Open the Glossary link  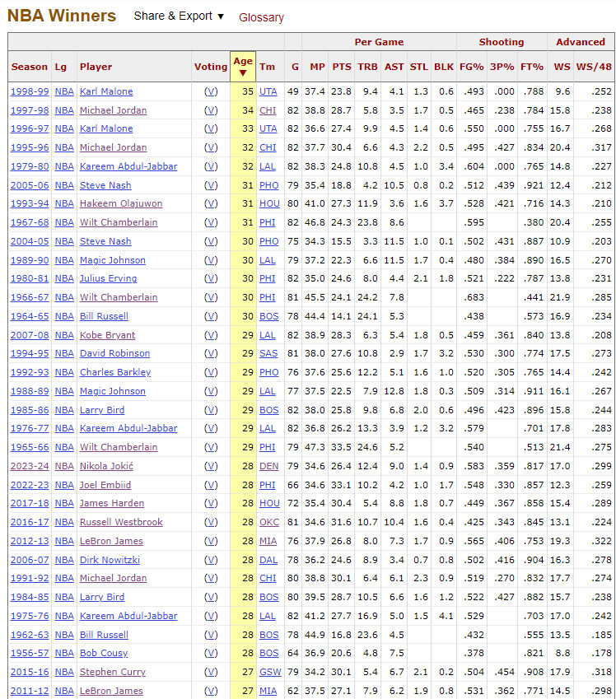261,17
